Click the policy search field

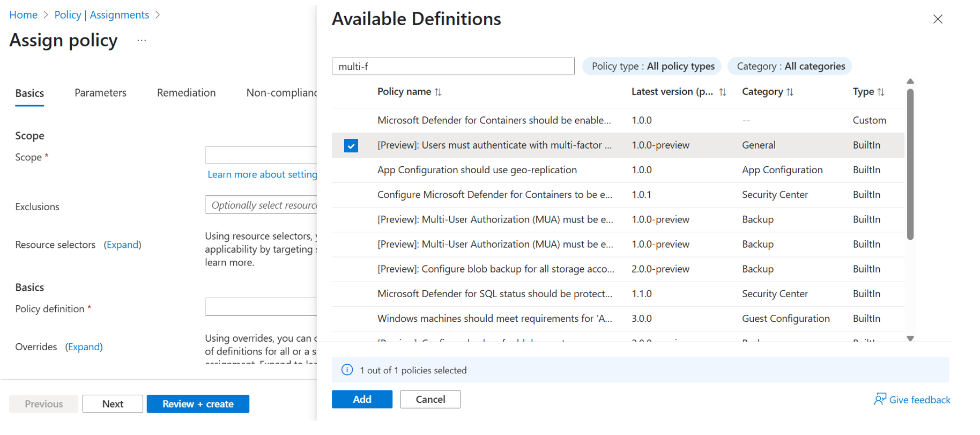pyautogui.click(x=452, y=67)
